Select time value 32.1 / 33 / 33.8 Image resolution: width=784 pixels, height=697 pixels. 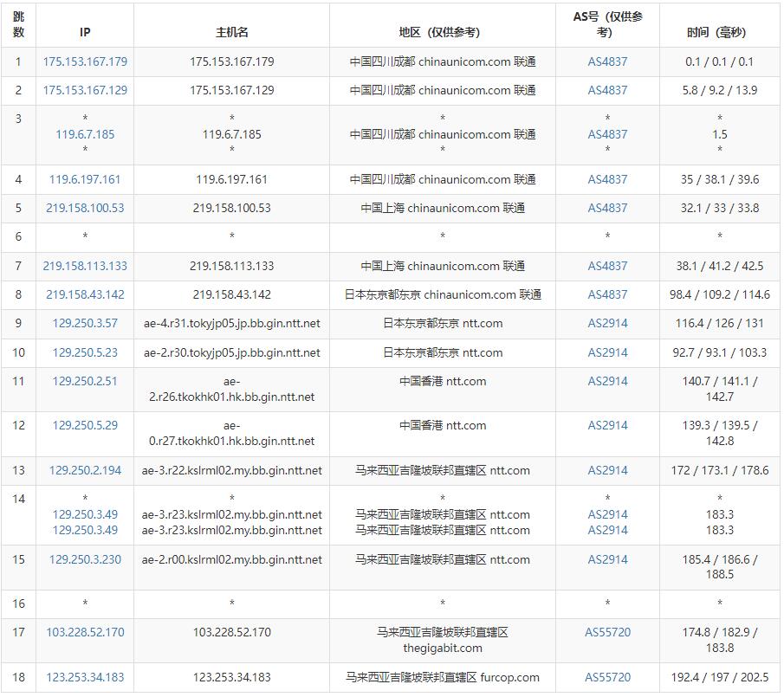[x=720, y=208]
